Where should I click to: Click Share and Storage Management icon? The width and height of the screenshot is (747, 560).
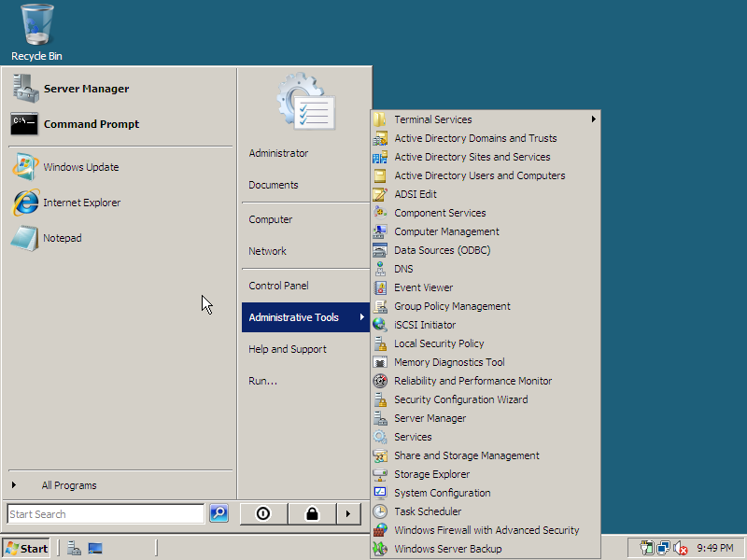(x=380, y=455)
